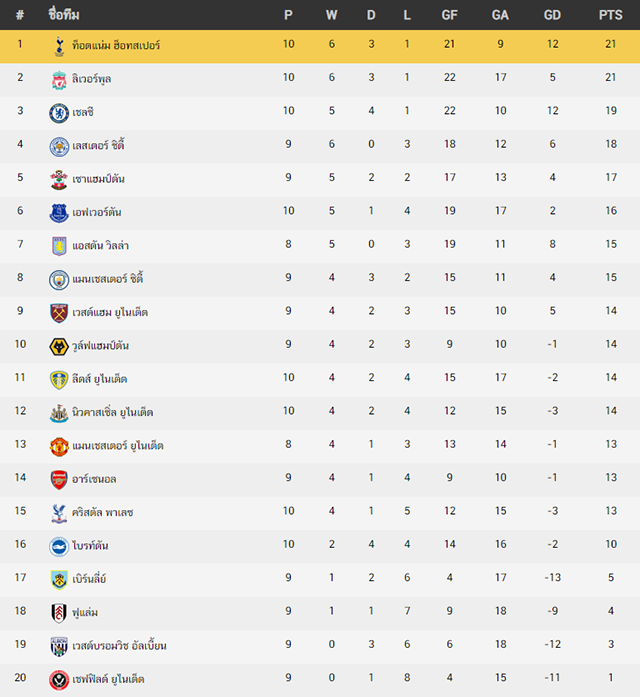Click the West Ham United crest
This screenshot has height=697, width=640.
(x=59, y=313)
